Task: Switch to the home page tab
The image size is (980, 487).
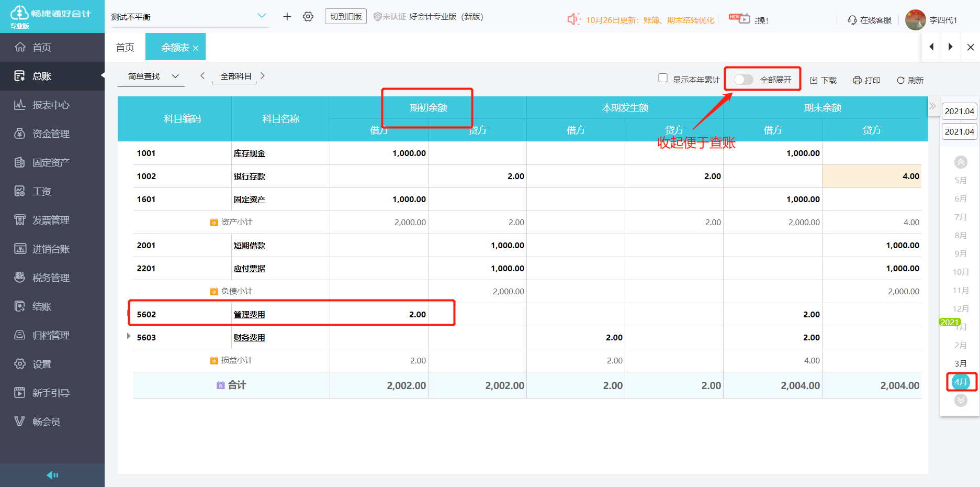Action: (x=125, y=48)
